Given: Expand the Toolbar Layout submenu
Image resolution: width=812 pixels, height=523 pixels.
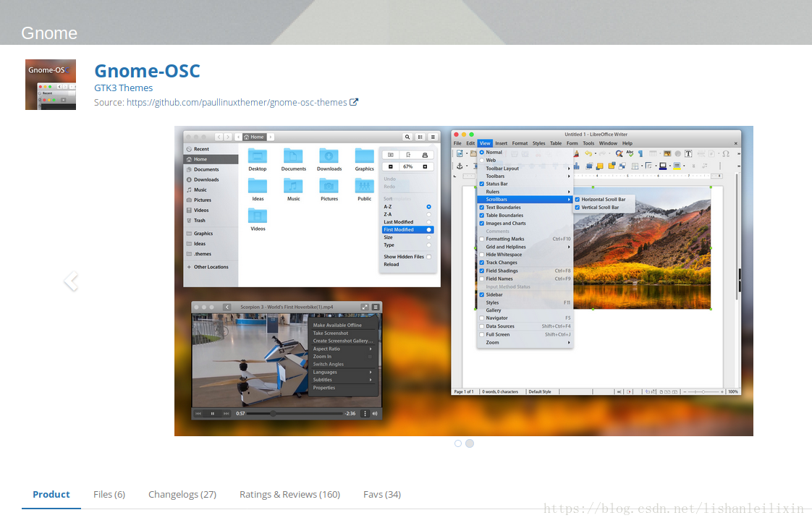Looking at the screenshot, I should click(525, 169).
